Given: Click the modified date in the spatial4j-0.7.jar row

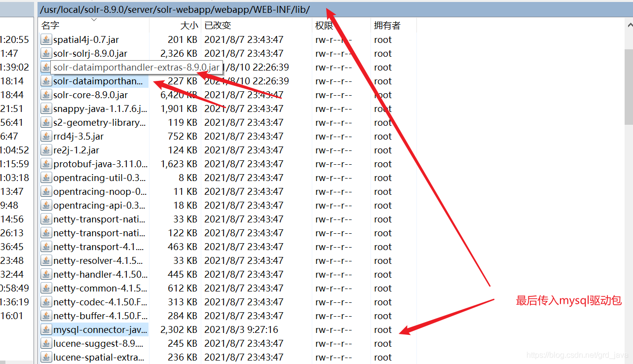Looking at the screenshot, I should (x=244, y=39).
